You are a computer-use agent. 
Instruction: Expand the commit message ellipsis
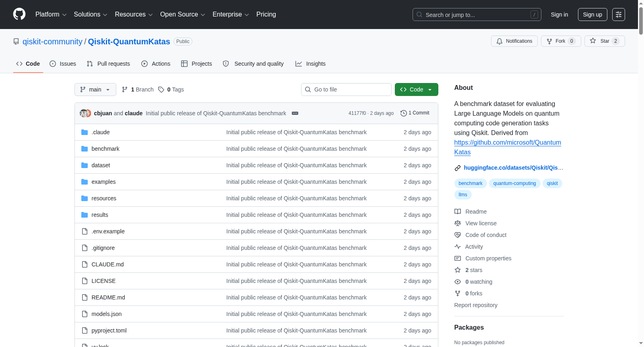pos(295,113)
